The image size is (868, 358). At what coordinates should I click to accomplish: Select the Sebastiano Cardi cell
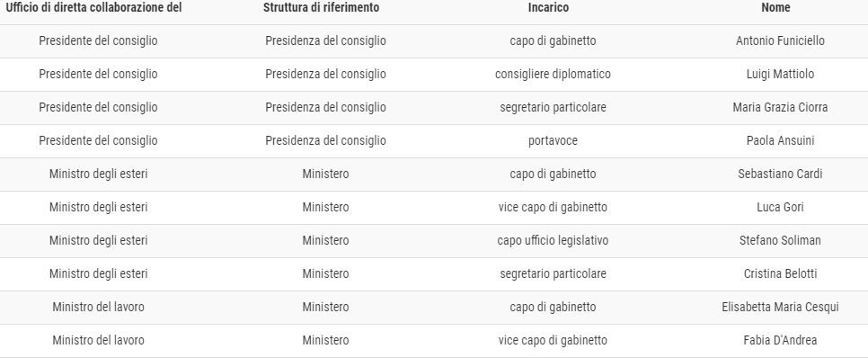pyautogui.click(x=780, y=174)
